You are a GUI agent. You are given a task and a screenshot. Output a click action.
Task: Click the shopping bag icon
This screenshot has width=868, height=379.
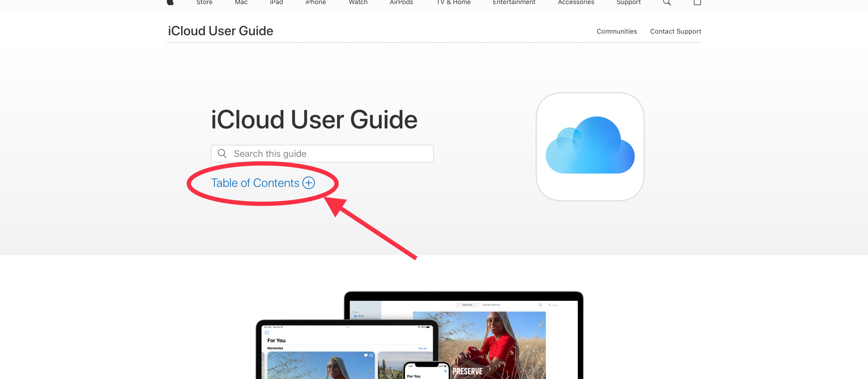(697, 3)
